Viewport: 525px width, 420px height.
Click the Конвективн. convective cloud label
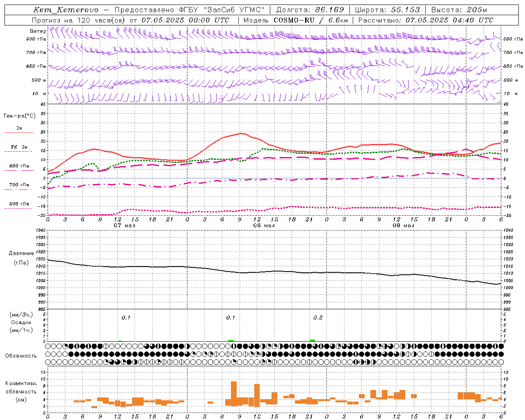click(21, 383)
